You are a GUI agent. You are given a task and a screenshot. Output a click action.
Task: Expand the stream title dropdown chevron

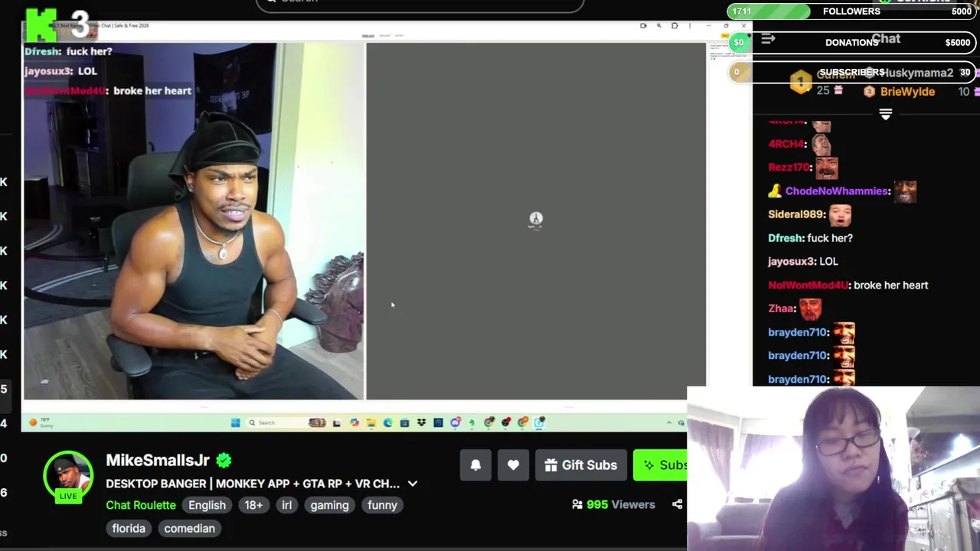tap(413, 484)
